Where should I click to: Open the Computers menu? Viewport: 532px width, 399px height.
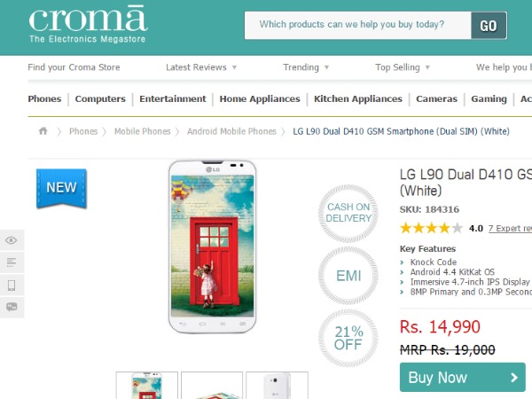(100, 99)
